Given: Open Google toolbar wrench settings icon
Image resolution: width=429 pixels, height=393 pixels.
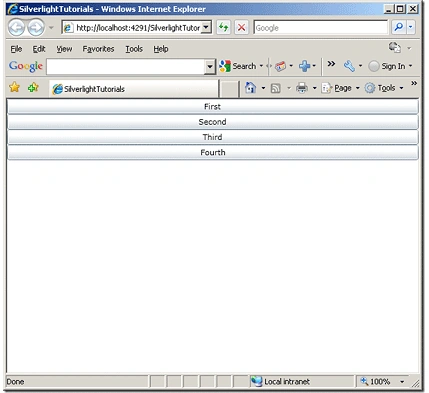Looking at the screenshot, I should tap(349, 66).
